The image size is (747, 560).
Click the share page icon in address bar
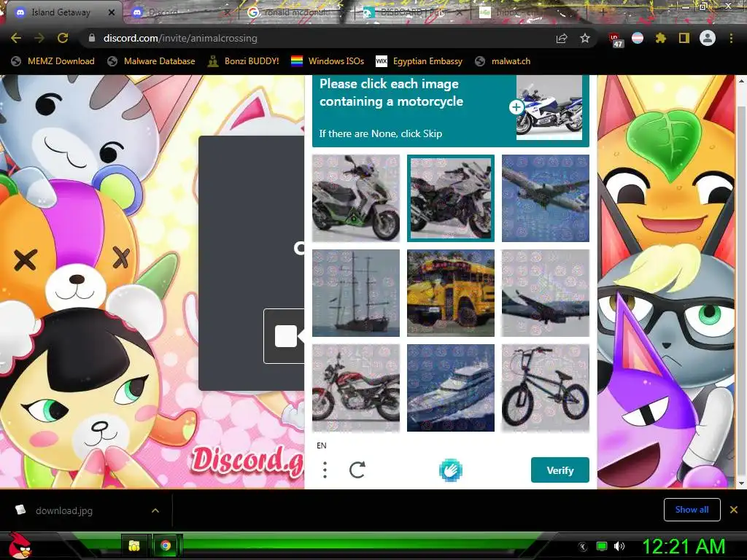[562, 38]
